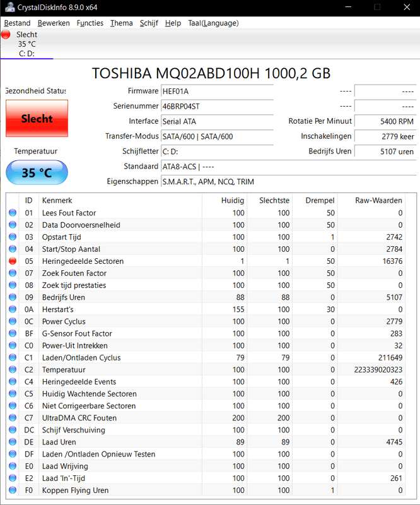
Task: Click the 5400 RPM rotation field
Action: coord(385,121)
